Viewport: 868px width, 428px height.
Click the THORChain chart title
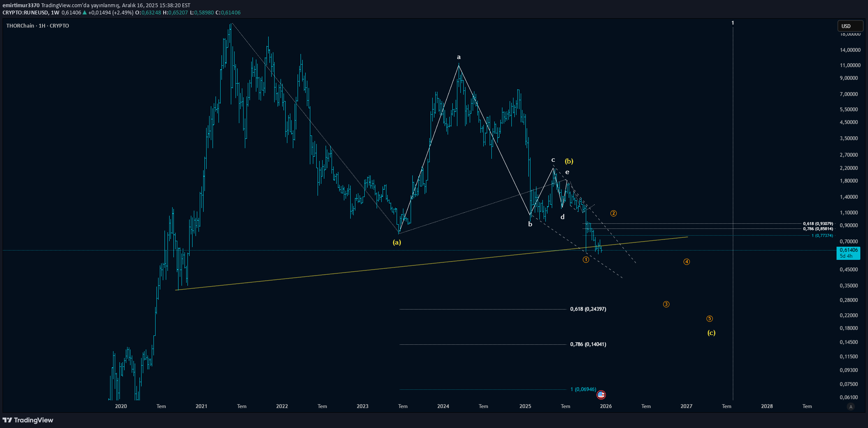pos(37,26)
